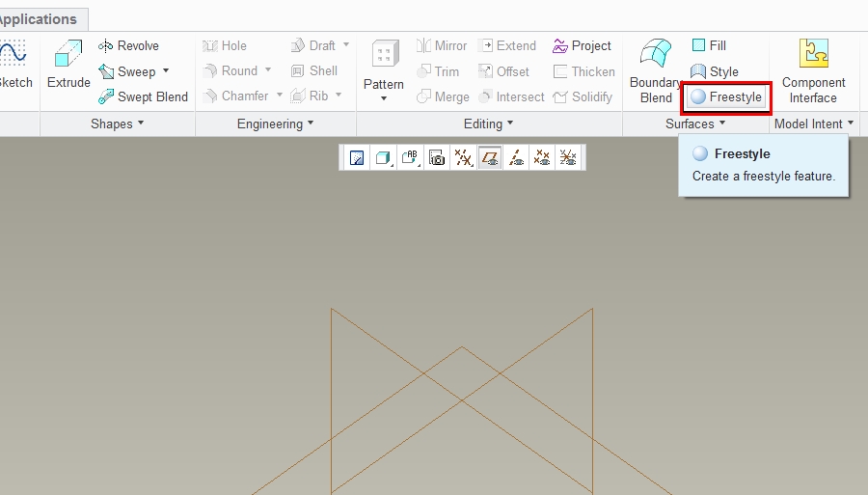Screen dimensions: 868x495
Task: Select the Offset tool
Action: point(503,72)
